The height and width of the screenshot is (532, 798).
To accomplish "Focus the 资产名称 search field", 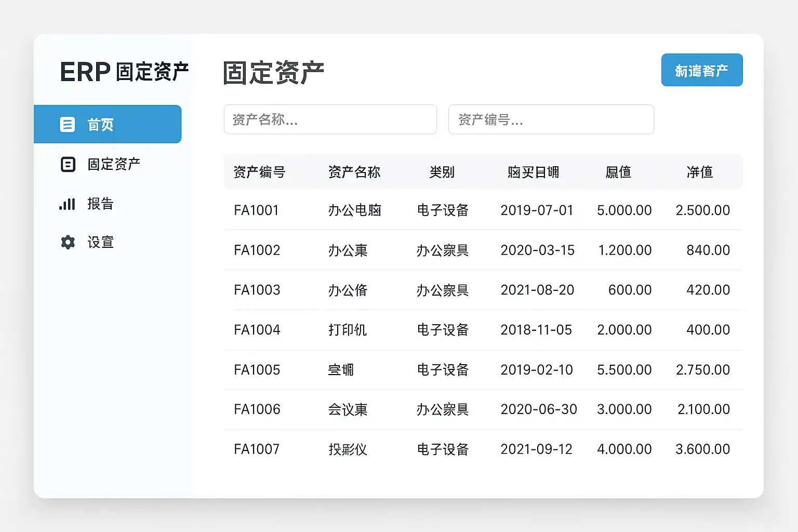I will pos(330,119).
